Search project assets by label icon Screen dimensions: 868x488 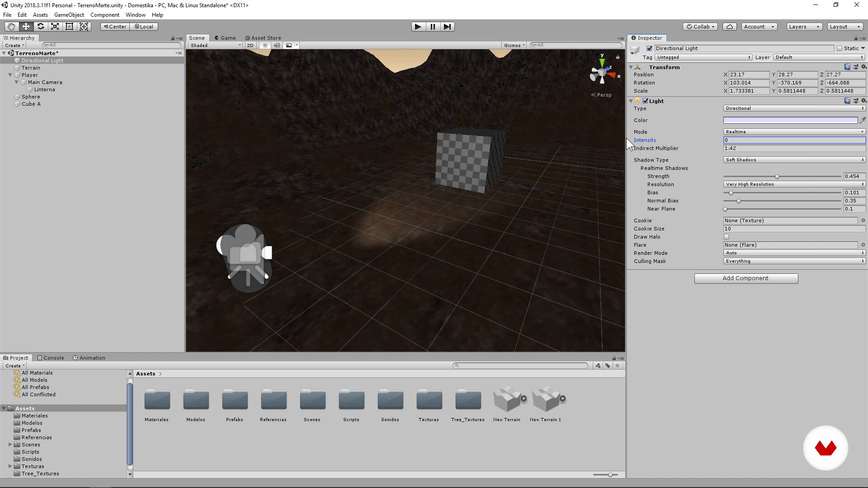click(608, 366)
